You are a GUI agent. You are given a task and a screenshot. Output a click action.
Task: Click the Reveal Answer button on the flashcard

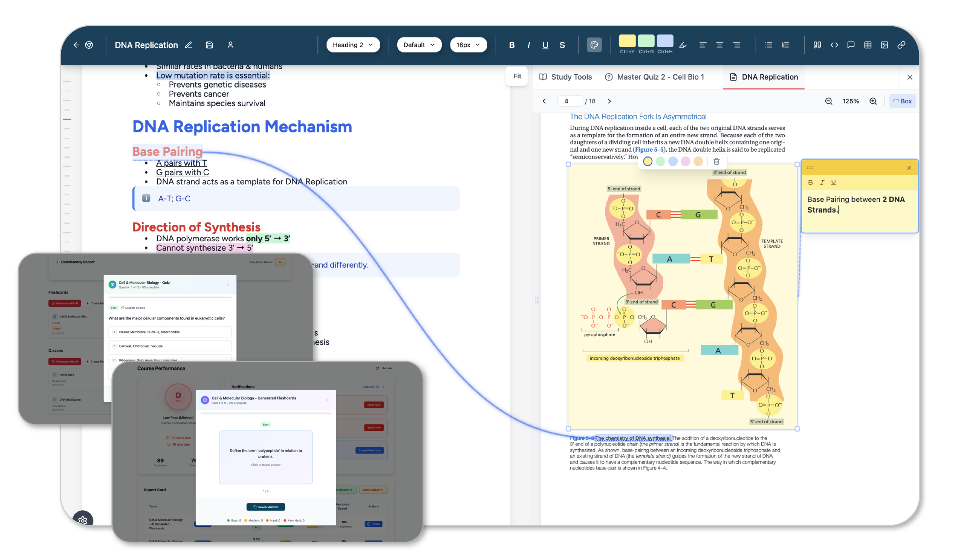(266, 507)
